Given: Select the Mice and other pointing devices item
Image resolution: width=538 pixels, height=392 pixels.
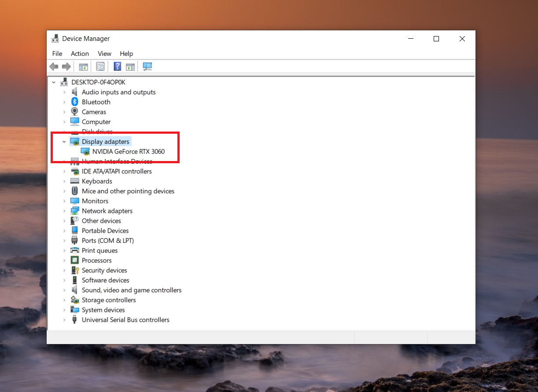Looking at the screenshot, I should 128,191.
